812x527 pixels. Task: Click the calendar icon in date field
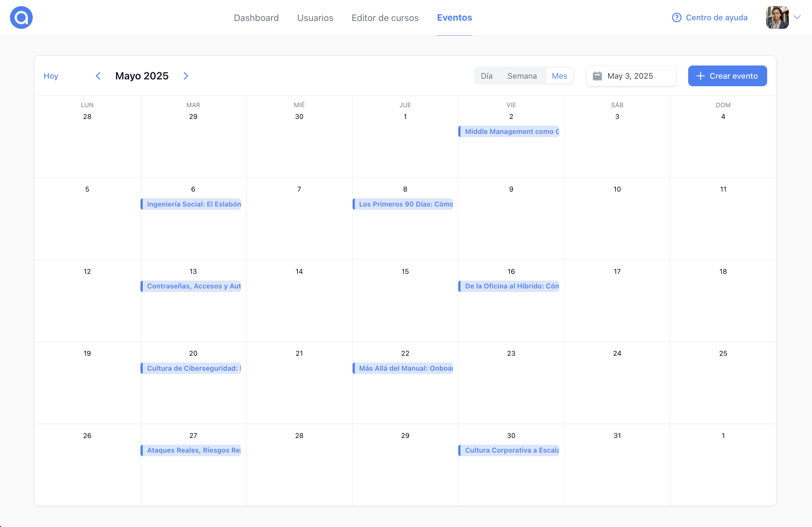(597, 76)
